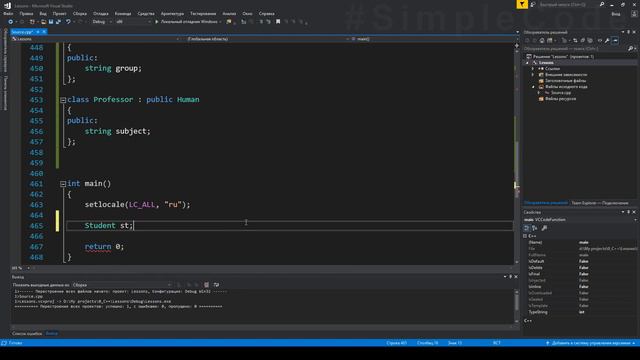Open the x86 platform dropdown
This screenshot has height=360, width=640.
point(133,22)
